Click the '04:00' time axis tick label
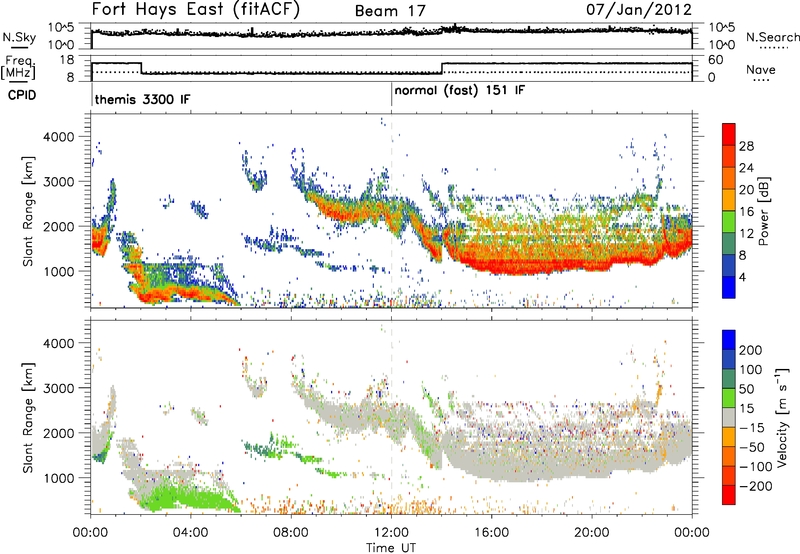The width and height of the screenshot is (800, 554). click(x=190, y=533)
